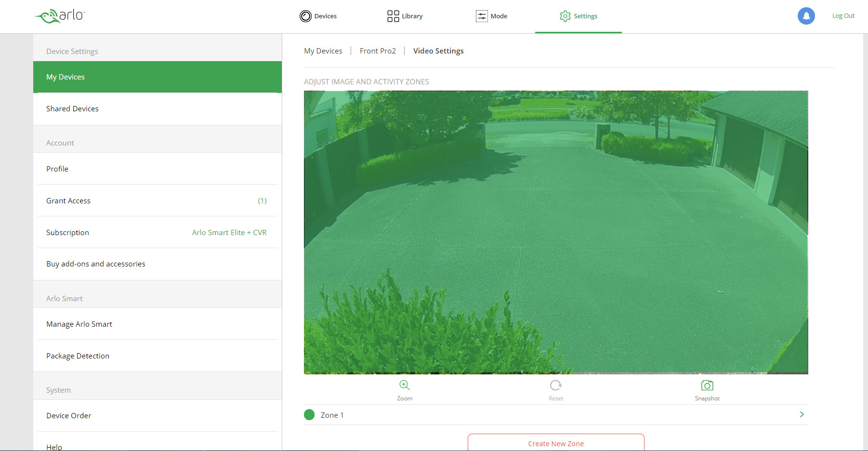Open the Mode sliders icon
This screenshot has width=868, height=451.
(482, 16)
